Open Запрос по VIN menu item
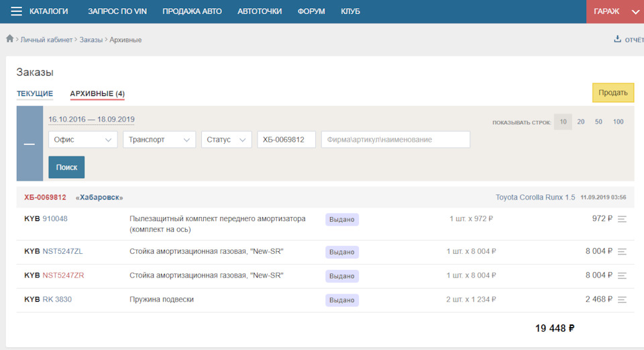Viewport: 644px width, 350px height. (x=117, y=11)
